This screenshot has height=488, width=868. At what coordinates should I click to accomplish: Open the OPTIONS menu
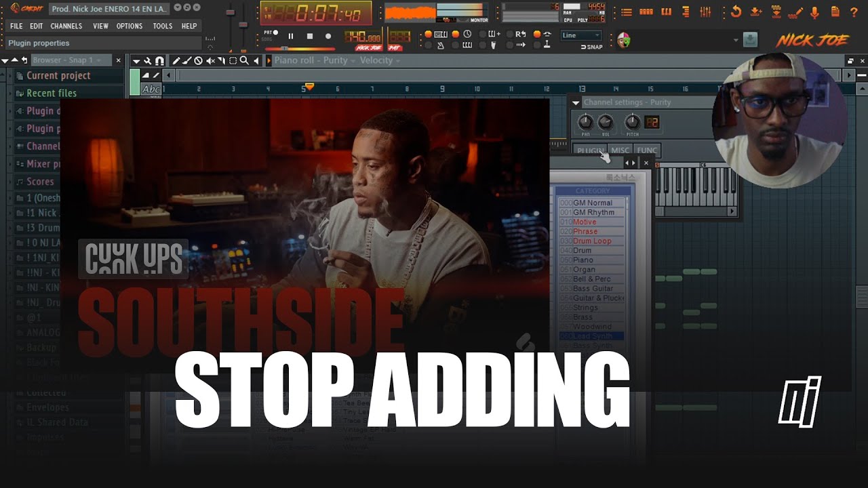point(130,26)
